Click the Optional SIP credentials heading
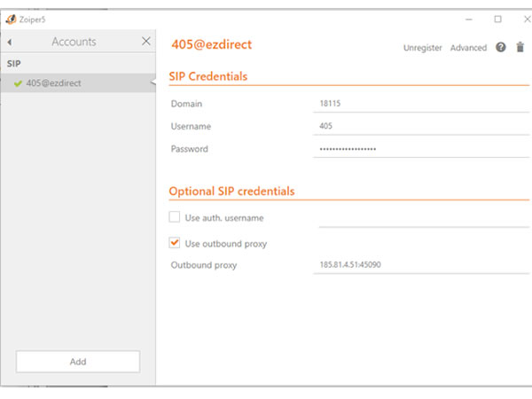The height and width of the screenshot is (399, 532). pos(231,192)
